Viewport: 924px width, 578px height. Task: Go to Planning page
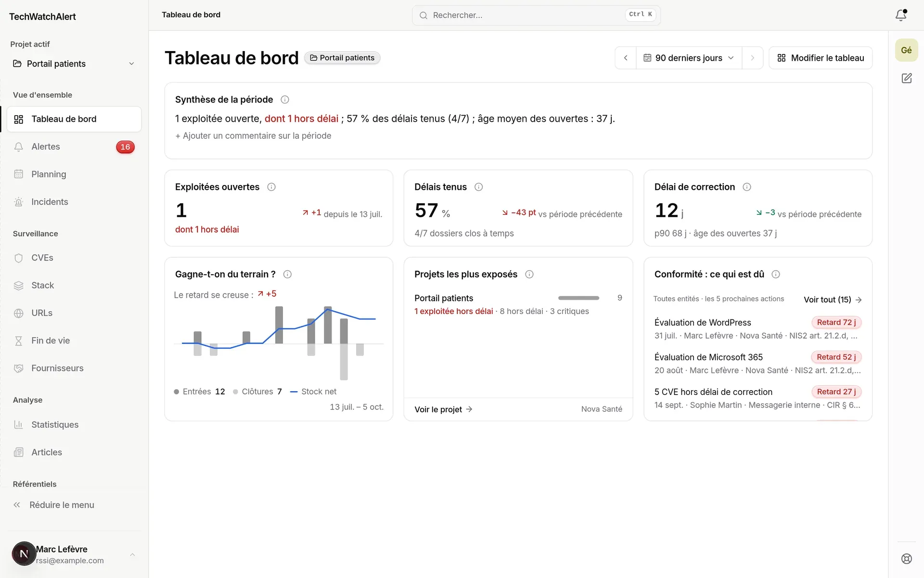[74, 174]
